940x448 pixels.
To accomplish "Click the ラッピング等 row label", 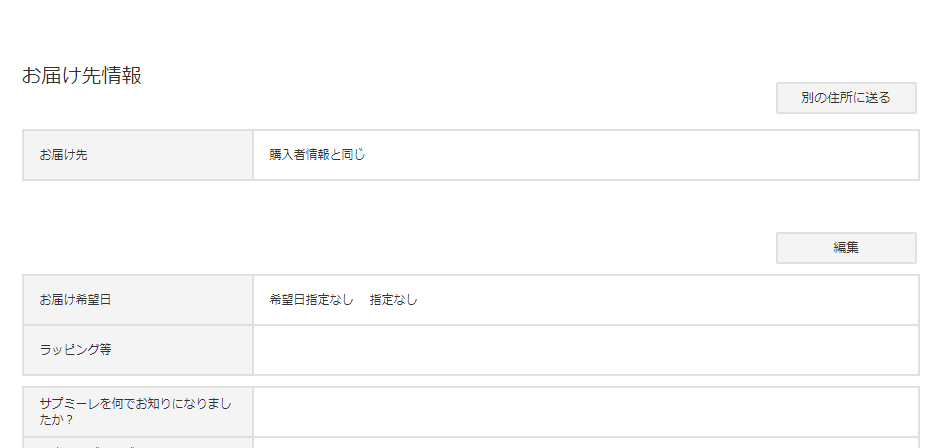I will pos(76,350).
